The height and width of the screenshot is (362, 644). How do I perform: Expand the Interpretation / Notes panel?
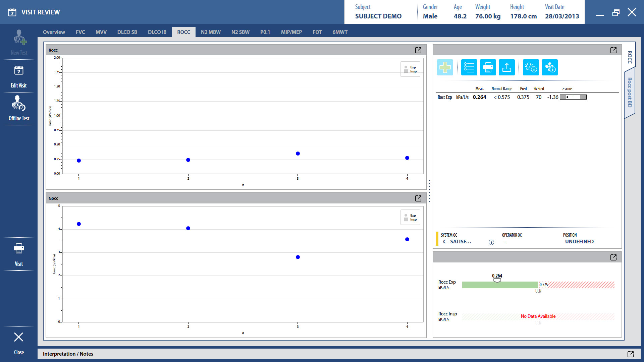[x=630, y=354]
